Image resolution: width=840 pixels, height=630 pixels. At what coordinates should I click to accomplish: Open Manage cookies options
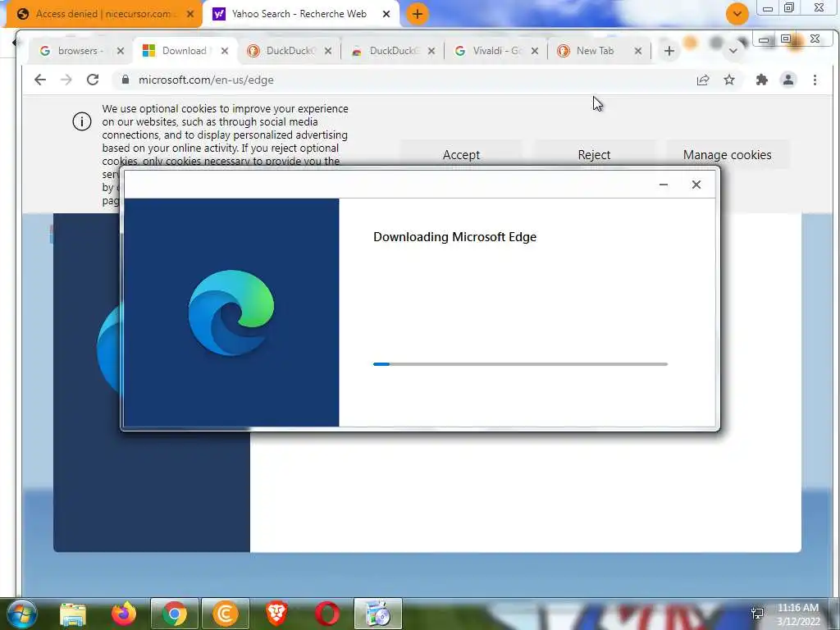727,155
